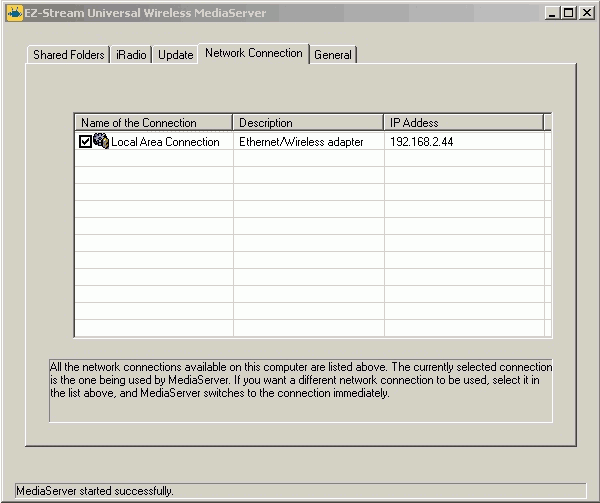The width and height of the screenshot is (600, 503).
Task: Switch to the iRadio tab
Action: (131, 55)
